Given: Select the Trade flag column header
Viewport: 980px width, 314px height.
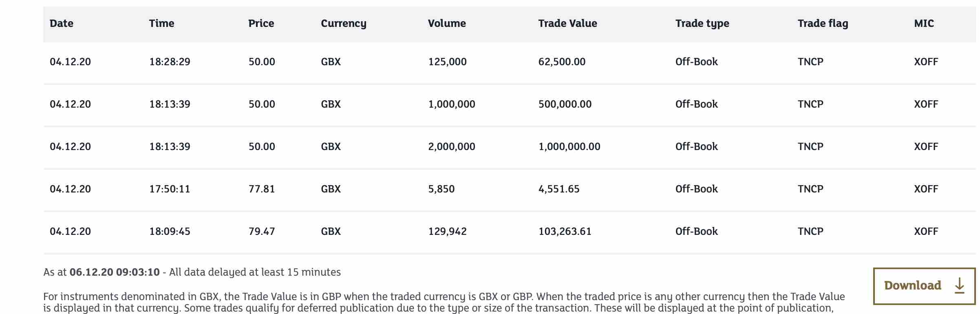Looking at the screenshot, I should pos(823,23).
